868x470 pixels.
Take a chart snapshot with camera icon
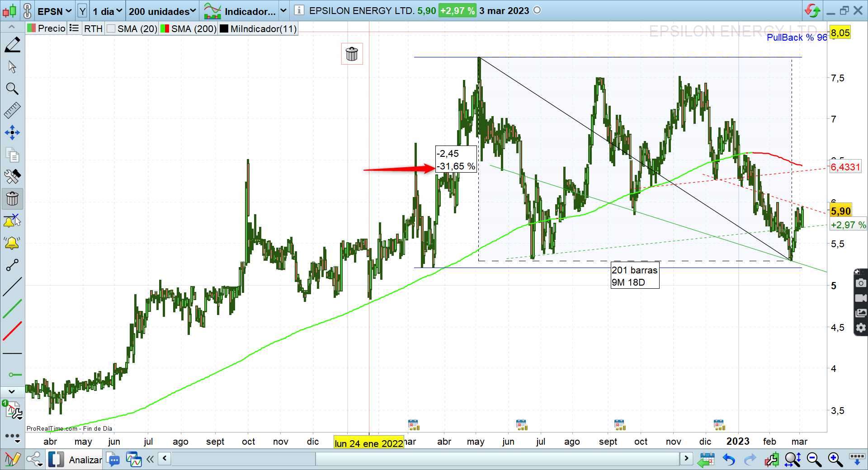tap(861, 283)
